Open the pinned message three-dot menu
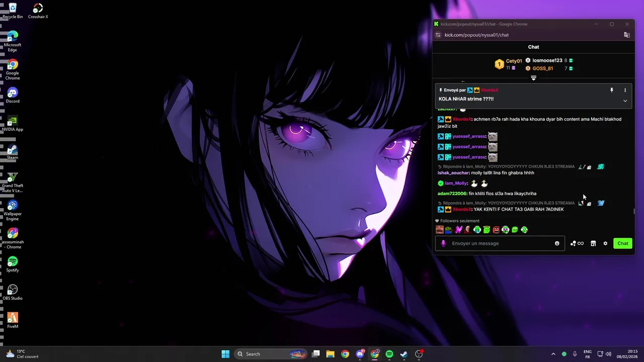Image resolution: width=644 pixels, height=362 pixels. pyautogui.click(x=625, y=90)
